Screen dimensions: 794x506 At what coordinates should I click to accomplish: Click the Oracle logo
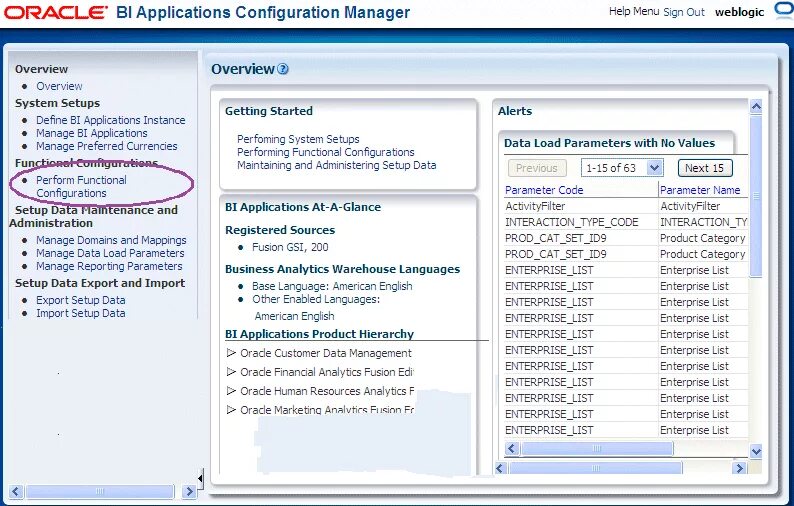(56, 12)
